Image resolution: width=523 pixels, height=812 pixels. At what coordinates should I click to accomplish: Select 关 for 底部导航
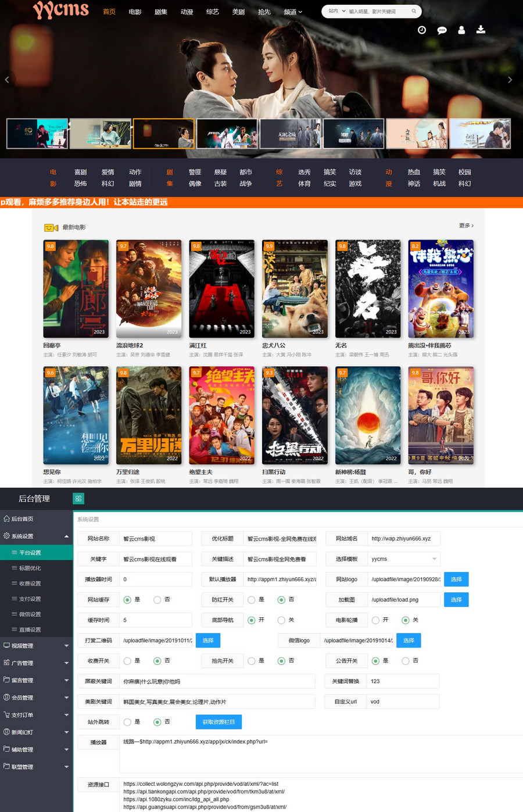point(281,620)
